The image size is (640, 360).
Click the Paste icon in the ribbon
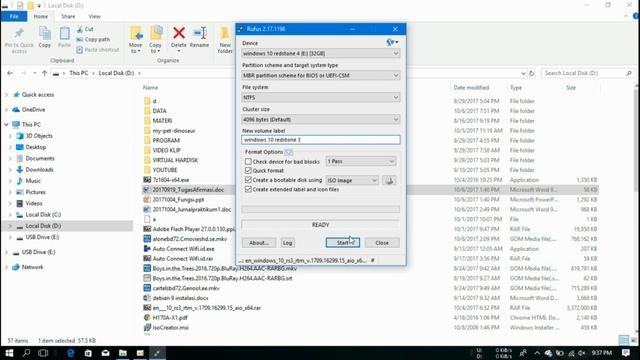pyautogui.click(x=64, y=38)
